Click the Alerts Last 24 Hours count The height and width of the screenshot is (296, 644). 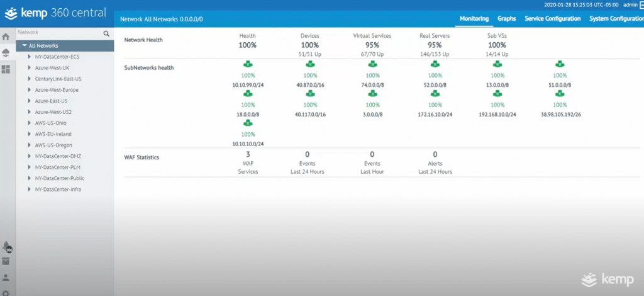[435, 154]
